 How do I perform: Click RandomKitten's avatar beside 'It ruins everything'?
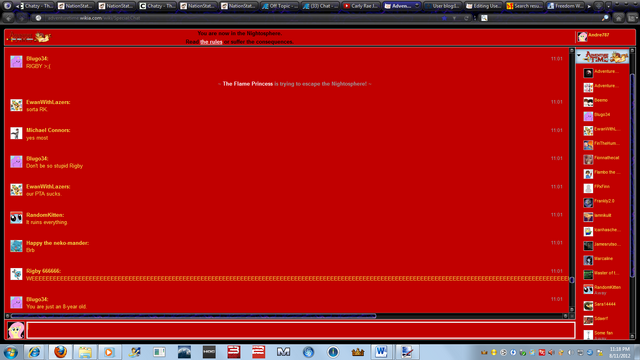[x=16, y=218]
